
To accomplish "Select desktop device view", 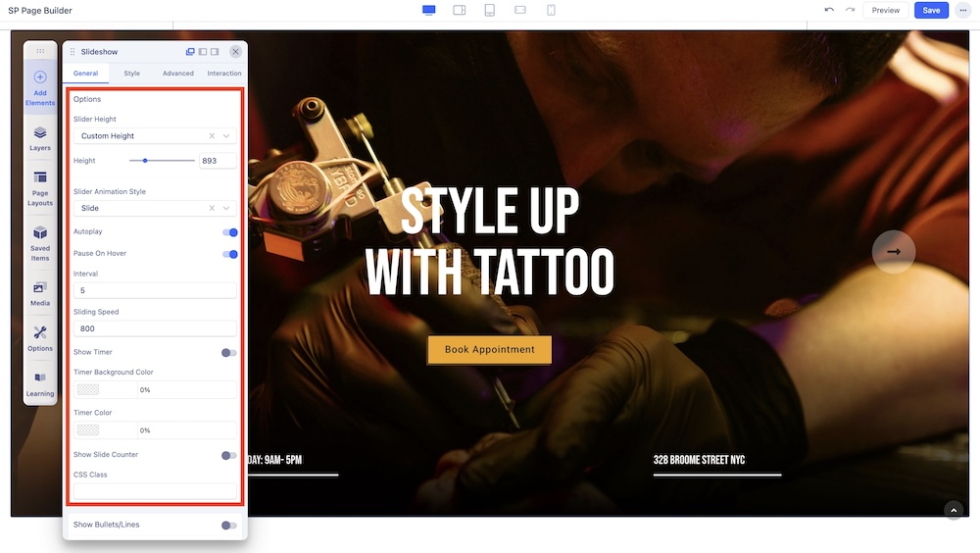I will [x=428, y=11].
